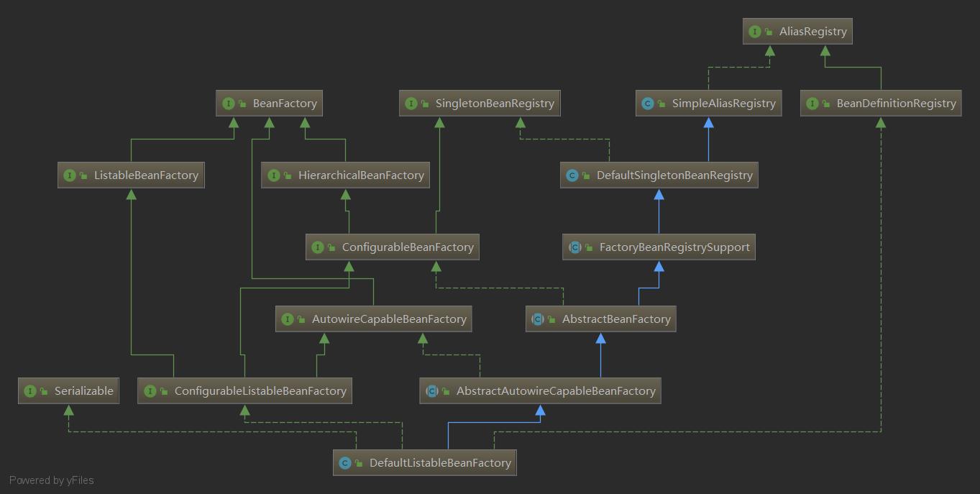Click the interface icon of ConfigurableListableBeanFactory node
This screenshot has width=980, height=494.
point(150,391)
